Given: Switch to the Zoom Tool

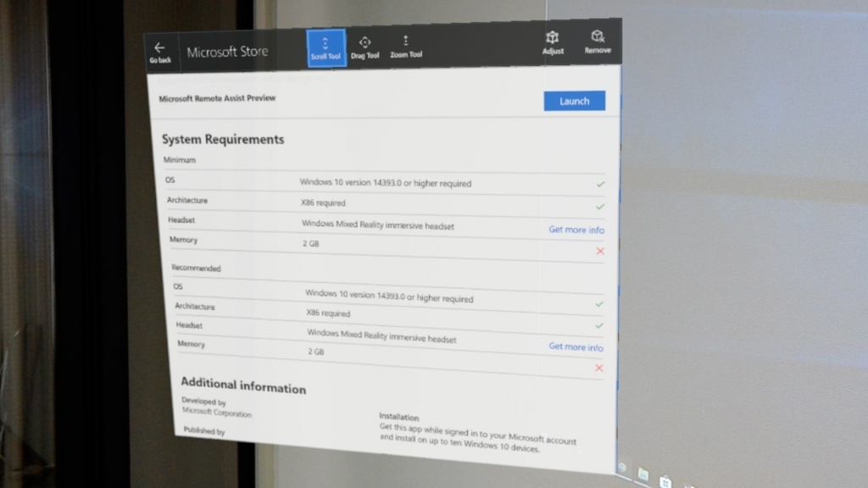Looking at the screenshot, I should click(406, 47).
